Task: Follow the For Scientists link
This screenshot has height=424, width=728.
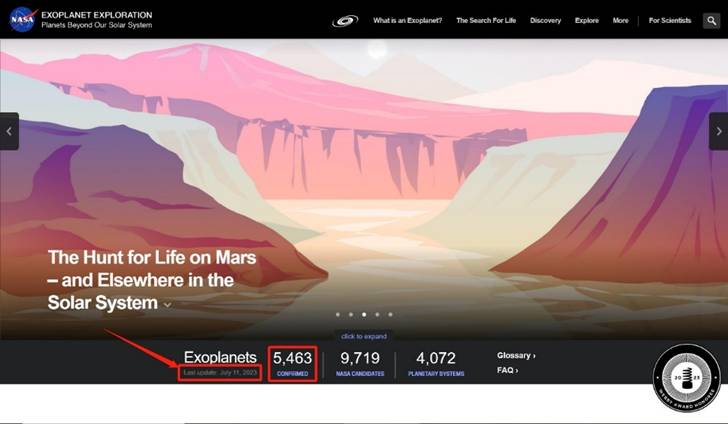Action: pos(670,20)
